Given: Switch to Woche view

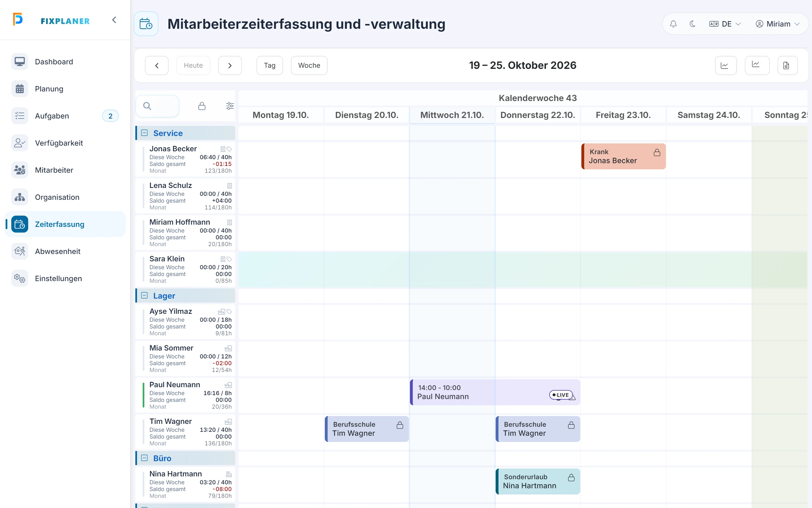Looking at the screenshot, I should click(309, 65).
